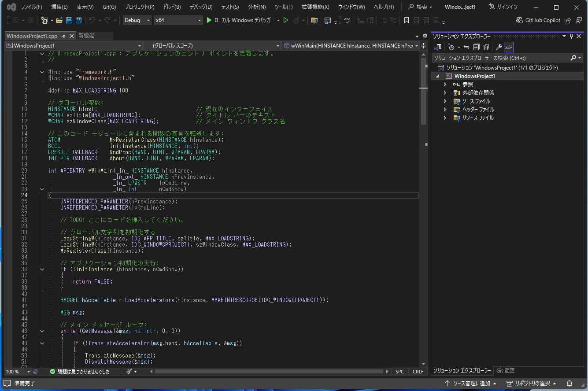Click the SPC indentation indicator
588x391 pixels.
(x=399, y=372)
